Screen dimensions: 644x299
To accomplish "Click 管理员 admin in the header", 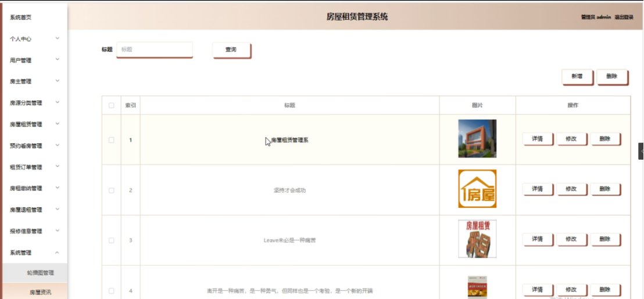I will click(x=596, y=17).
